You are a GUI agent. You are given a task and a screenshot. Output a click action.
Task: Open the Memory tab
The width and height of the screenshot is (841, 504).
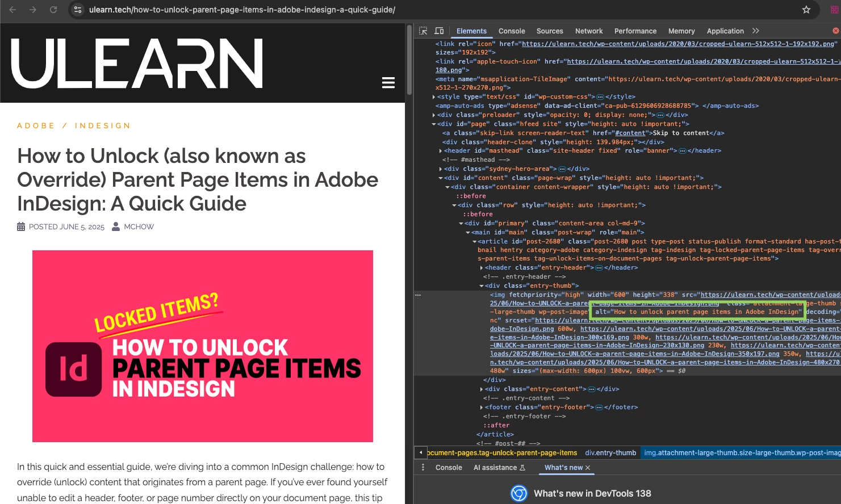(681, 31)
